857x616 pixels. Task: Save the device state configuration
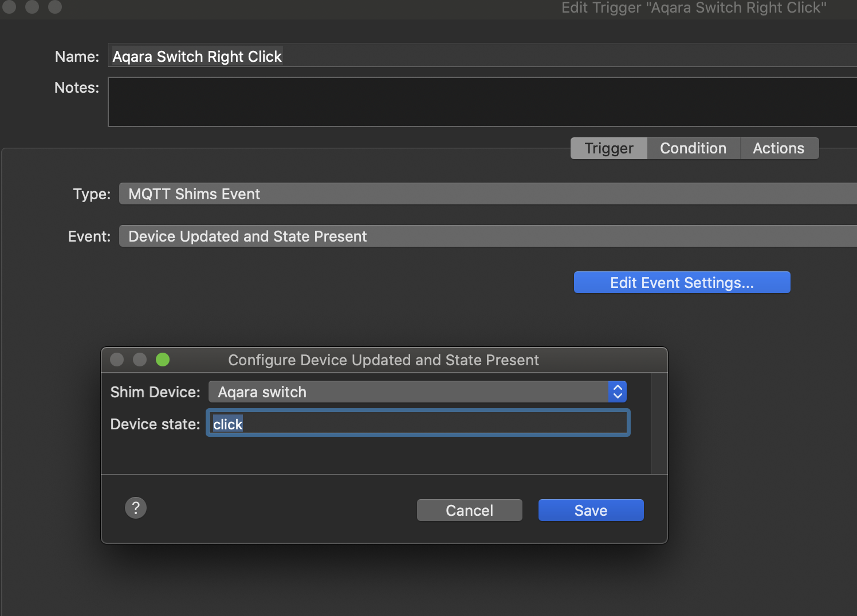point(591,510)
